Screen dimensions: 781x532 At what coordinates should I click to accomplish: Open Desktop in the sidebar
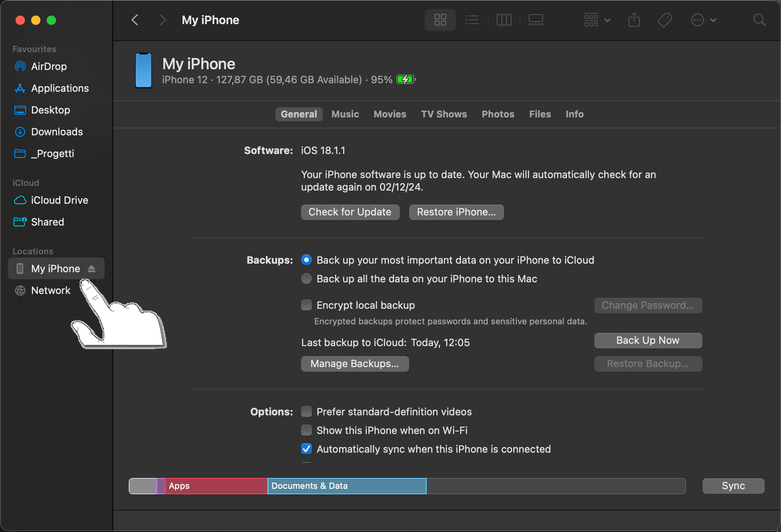pyautogui.click(x=51, y=110)
